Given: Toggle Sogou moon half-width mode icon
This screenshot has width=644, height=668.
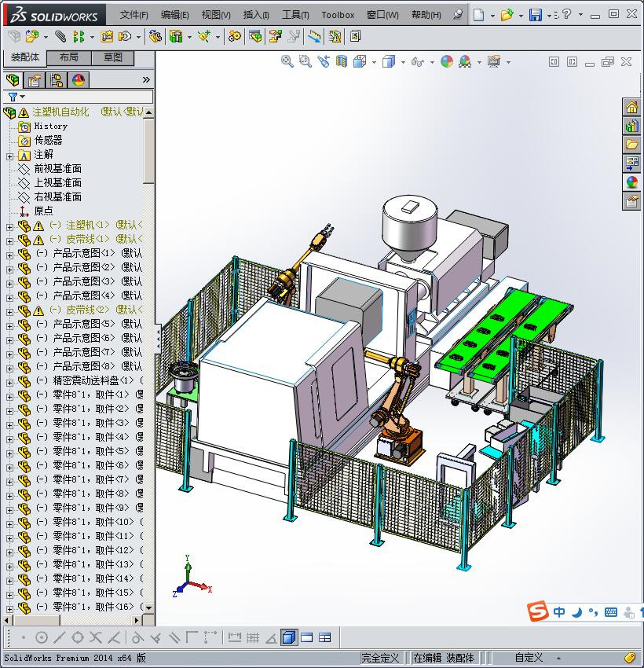Looking at the screenshot, I should pos(576,613).
